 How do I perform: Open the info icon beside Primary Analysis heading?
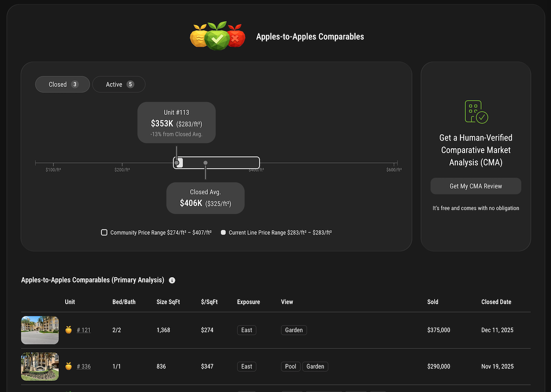tap(172, 280)
